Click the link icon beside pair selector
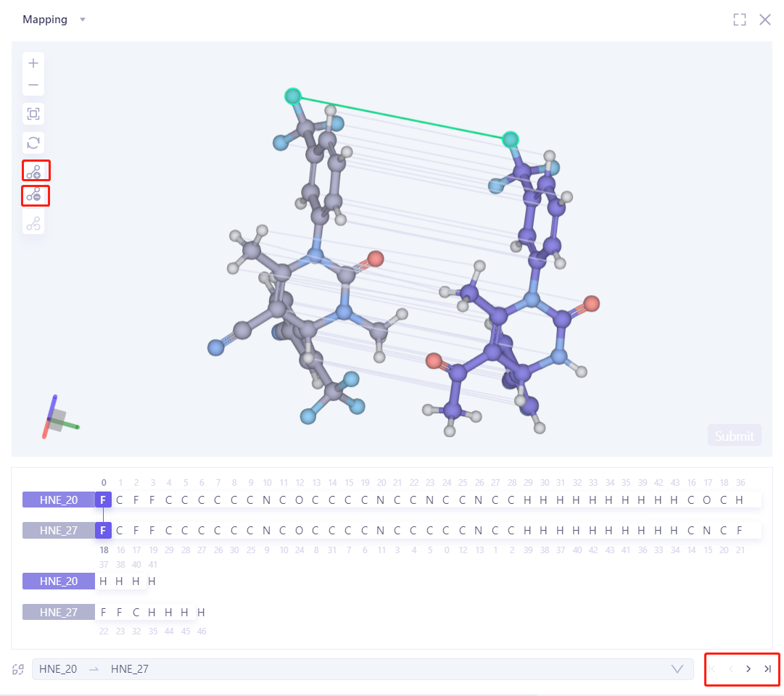The image size is (784, 696). coord(19,669)
